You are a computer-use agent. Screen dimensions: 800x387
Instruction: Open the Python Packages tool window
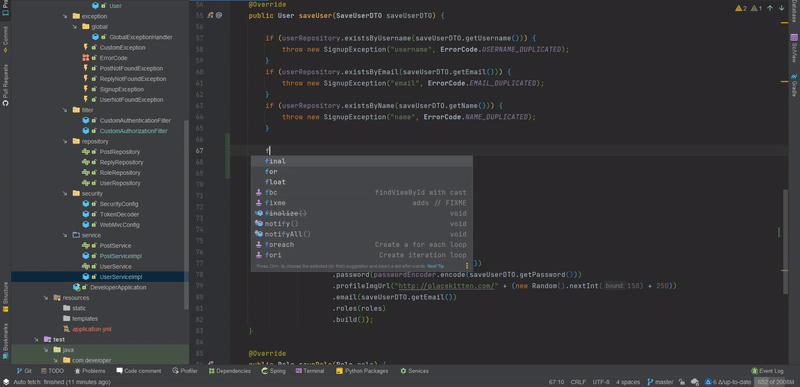point(362,371)
